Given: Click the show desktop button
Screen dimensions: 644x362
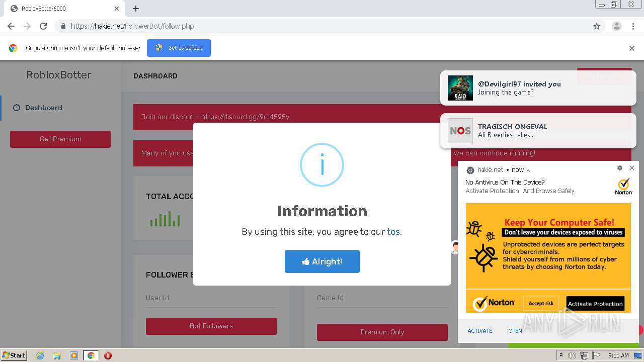Looking at the screenshot, I should click(638, 355).
